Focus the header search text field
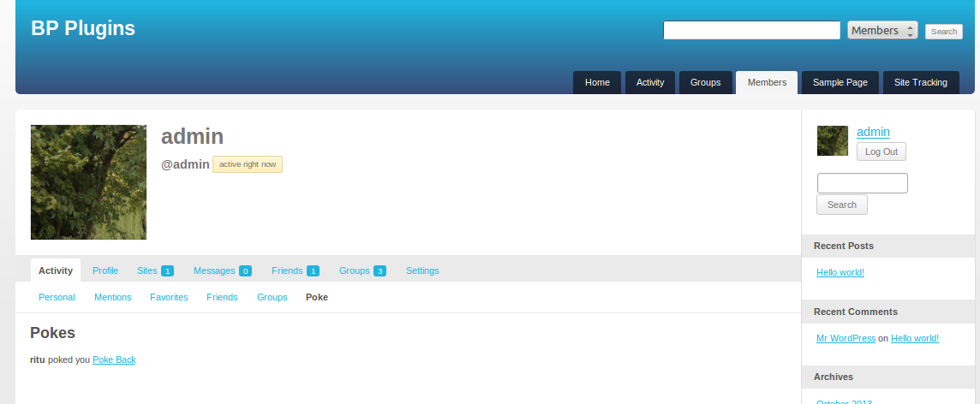 pos(751,30)
